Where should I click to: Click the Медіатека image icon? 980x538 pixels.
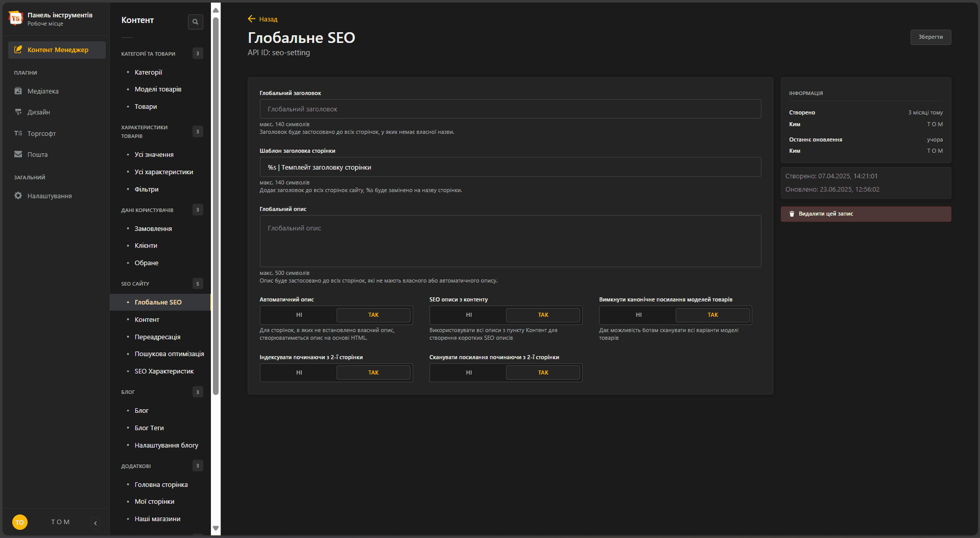point(18,91)
